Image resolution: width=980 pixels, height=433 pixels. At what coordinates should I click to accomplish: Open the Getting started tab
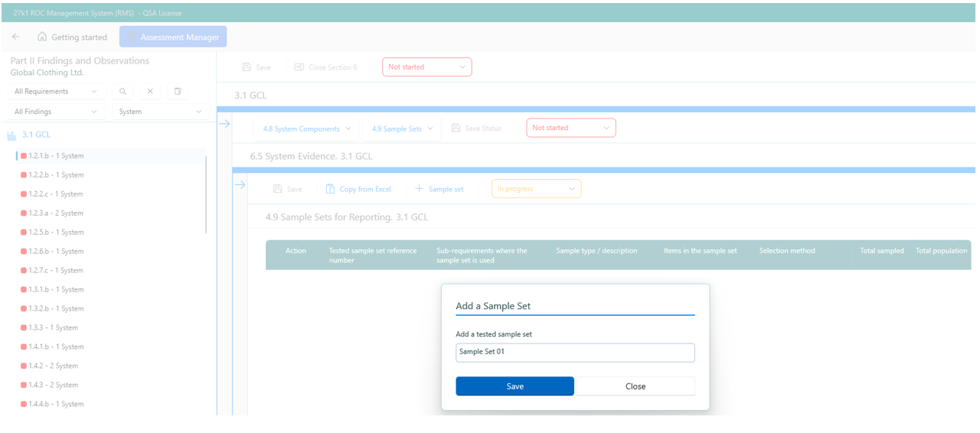72,37
